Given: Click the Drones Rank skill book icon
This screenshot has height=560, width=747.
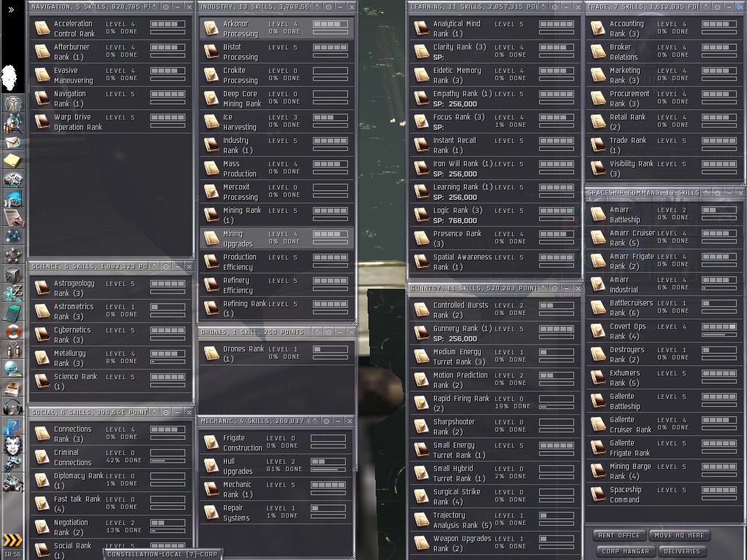Looking at the screenshot, I should click(212, 354).
